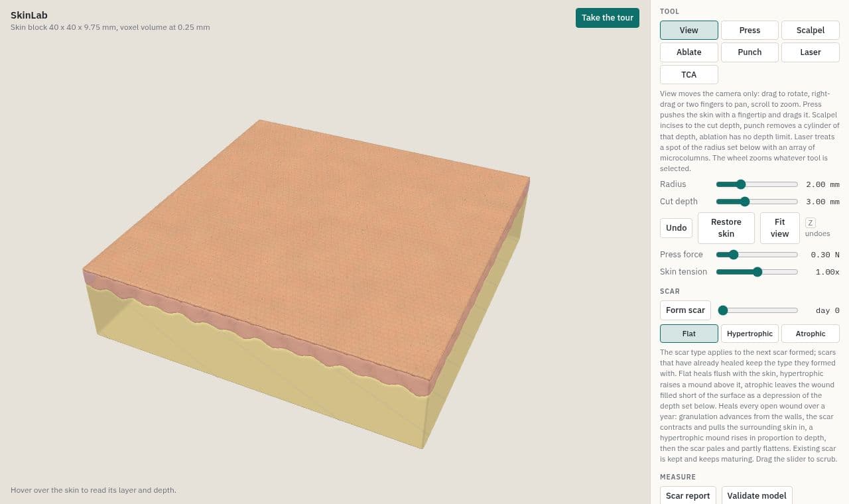849x504 pixels.
Task: Select the TCA tool
Action: (x=688, y=74)
